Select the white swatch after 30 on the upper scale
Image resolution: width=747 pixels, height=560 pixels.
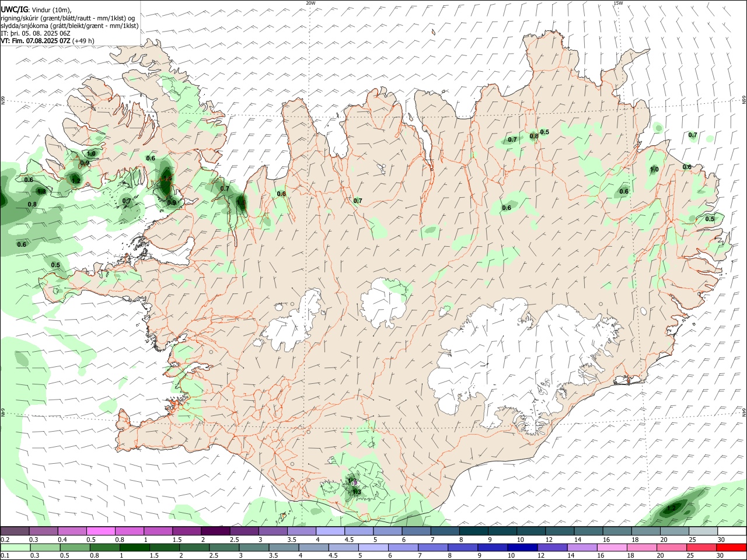[x=732, y=531]
